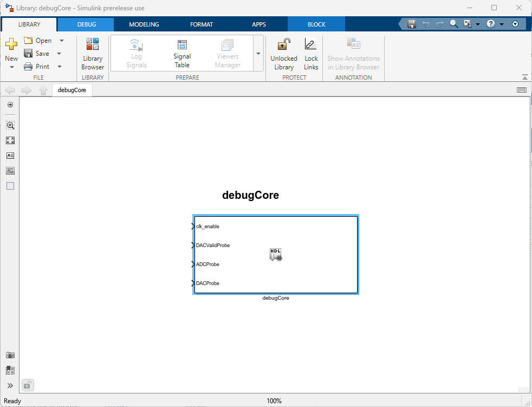The height and width of the screenshot is (407, 532).
Task: Click the Undo arrow in quick access
Action: (x=426, y=24)
